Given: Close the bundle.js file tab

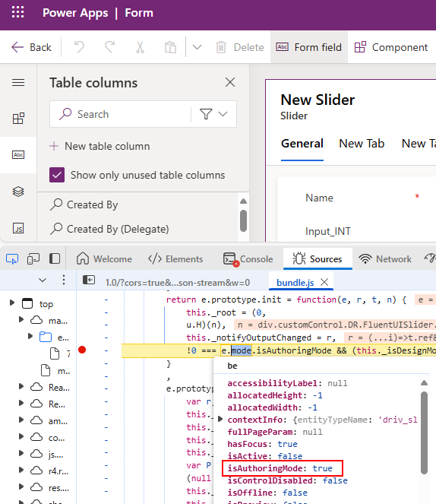Looking at the screenshot, I should tap(324, 282).
